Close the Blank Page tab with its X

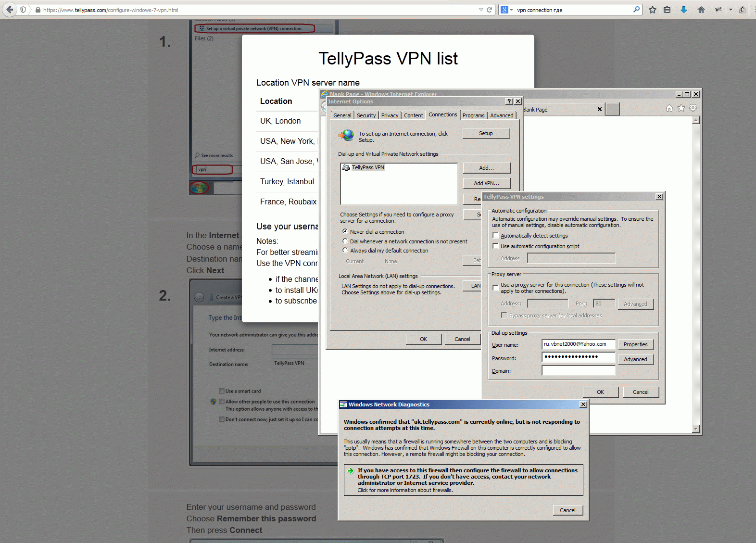600,109
